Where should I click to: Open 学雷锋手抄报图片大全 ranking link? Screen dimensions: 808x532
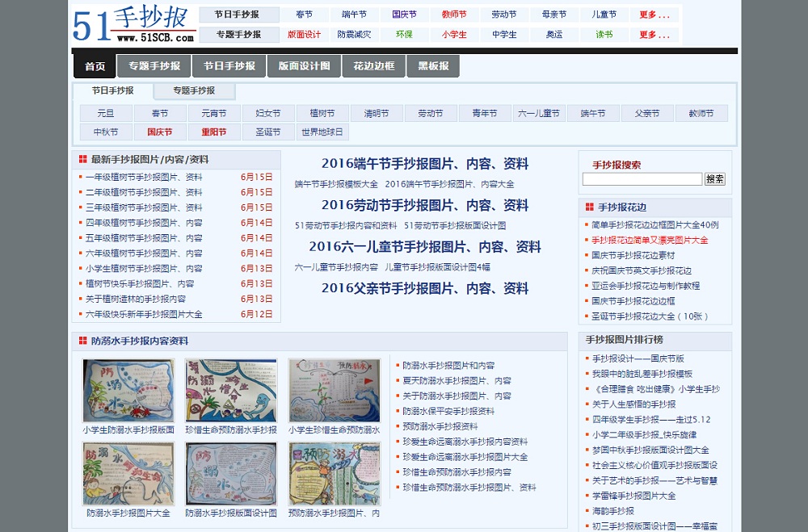click(x=633, y=496)
